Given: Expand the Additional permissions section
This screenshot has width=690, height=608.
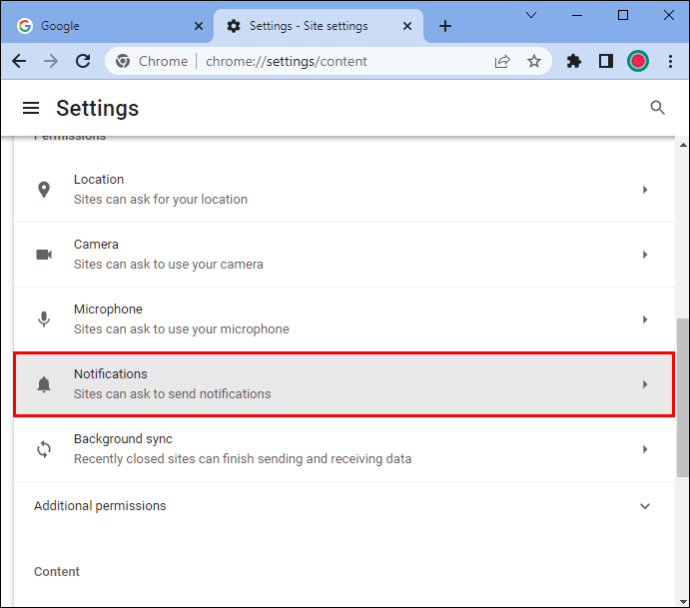Looking at the screenshot, I should (x=645, y=506).
